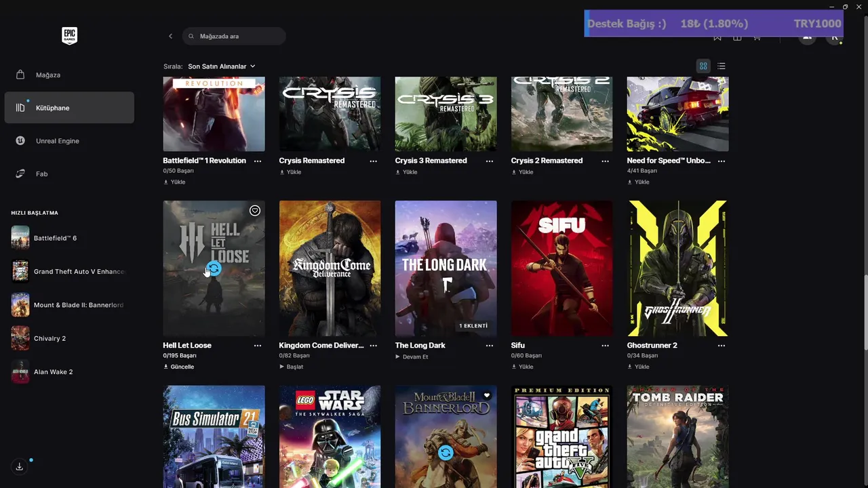Toggle favorite heart on Mount & Blade II Bannerlord
Image resolution: width=868 pixels, height=488 pixels.
(487, 396)
